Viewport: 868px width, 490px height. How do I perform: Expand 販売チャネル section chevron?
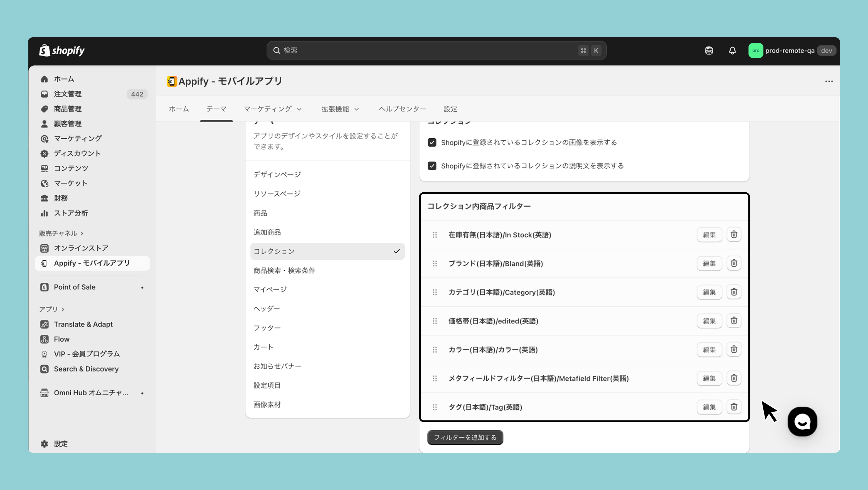point(82,233)
